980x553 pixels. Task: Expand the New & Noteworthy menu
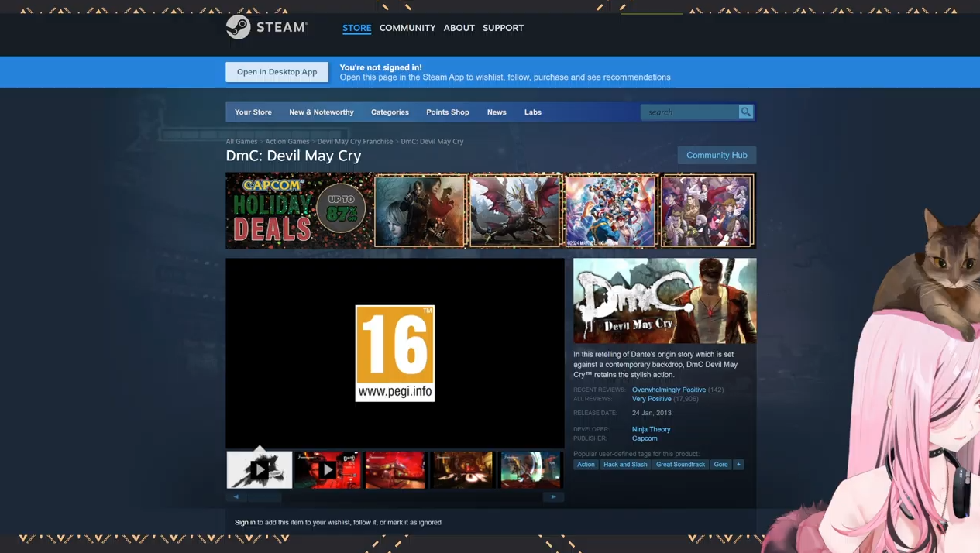pos(321,112)
